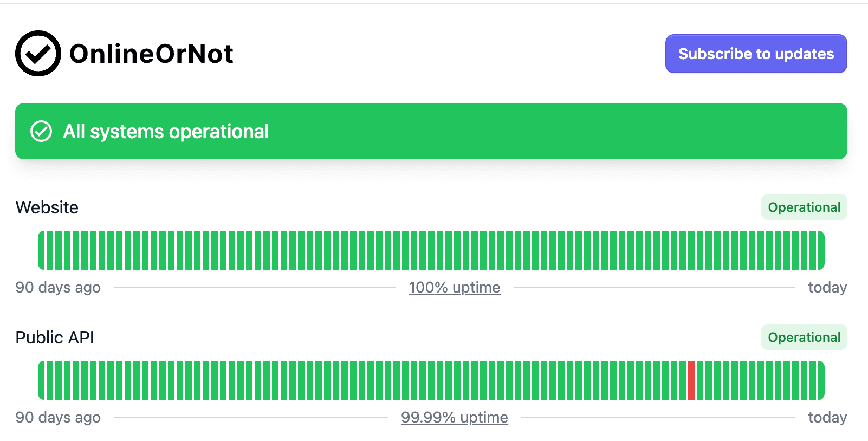Click the leftmost green uptime bar under Website
This screenshot has width=868, height=441.
point(42,250)
